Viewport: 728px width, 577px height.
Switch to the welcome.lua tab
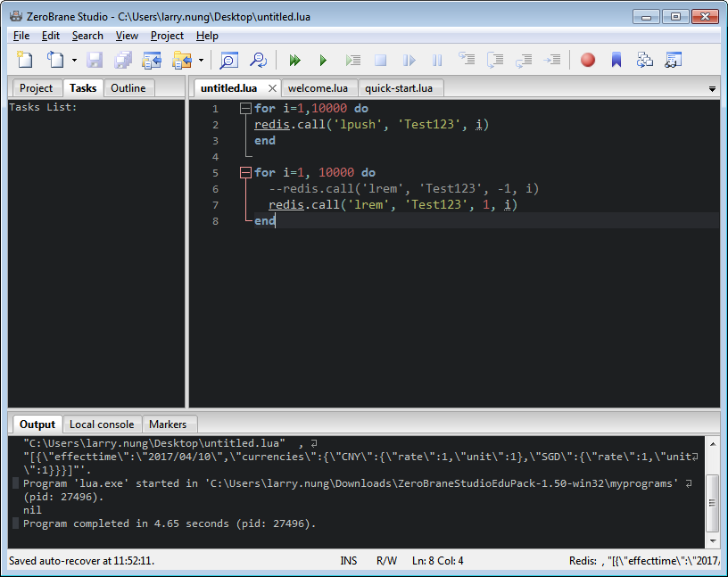pyautogui.click(x=318, y=88)
